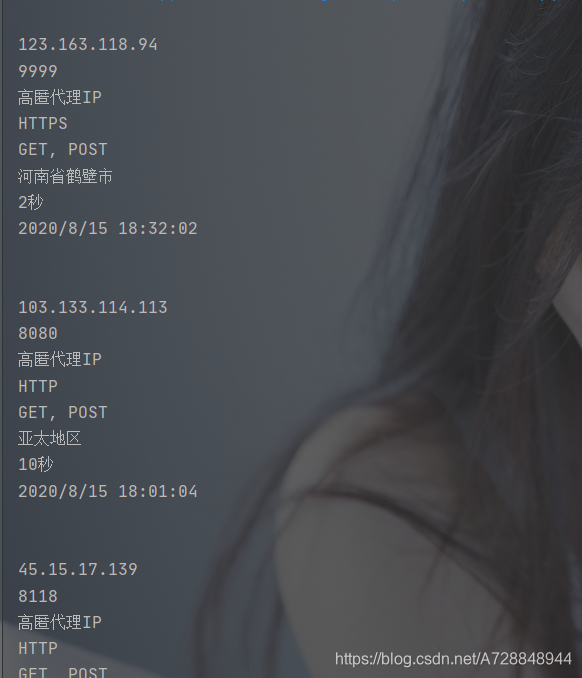Image resolution: width=582 pixels, height=678 pixels.
Task: Click the port number 8080
Action: pyautogui.click(x=38, y=334)
